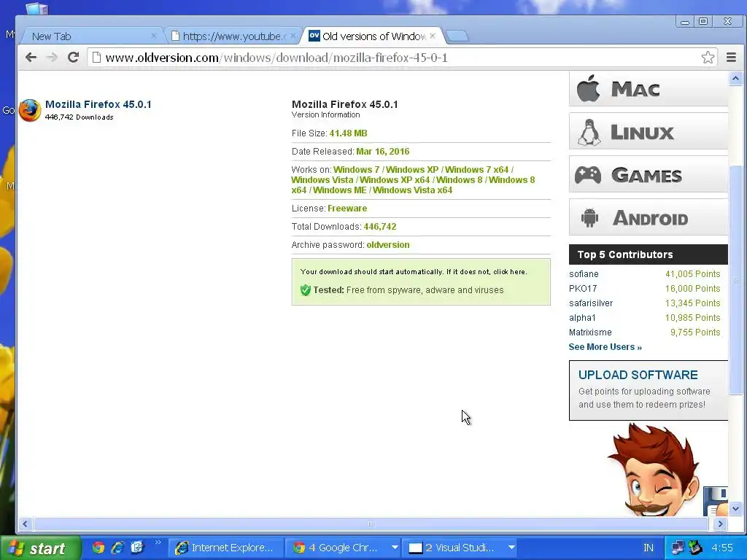Reload the page with the refresh icon
Viewport: 747px width, 560px height.
(73, 58)
